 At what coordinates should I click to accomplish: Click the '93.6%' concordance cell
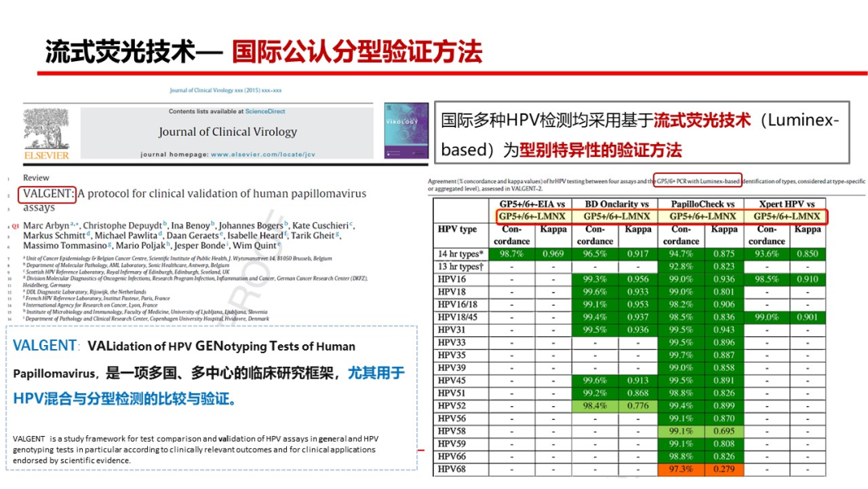[766, 253]
